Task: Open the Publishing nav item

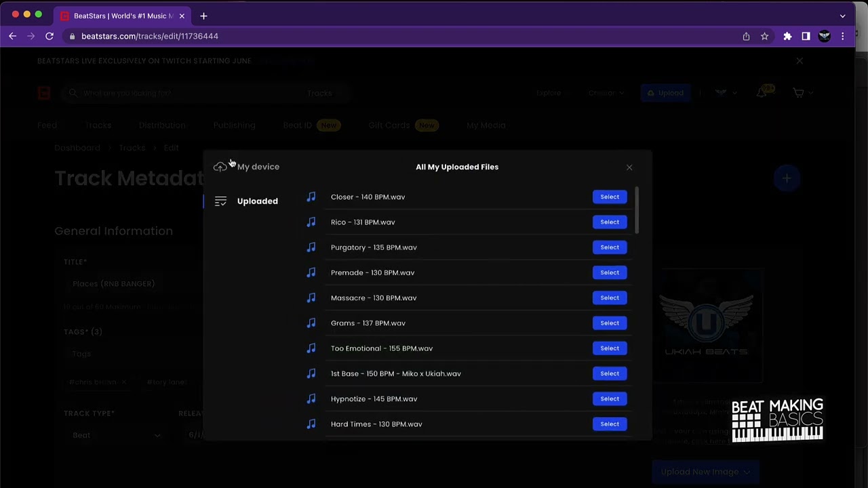Action: pyautogui.click(x=234, y=125)
